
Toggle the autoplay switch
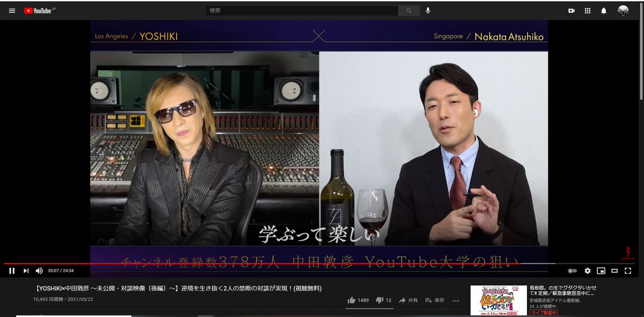[x=573, y=271]
